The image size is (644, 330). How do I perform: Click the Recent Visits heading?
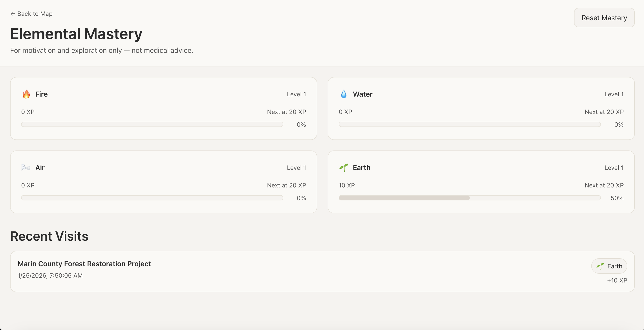[49, 236]
